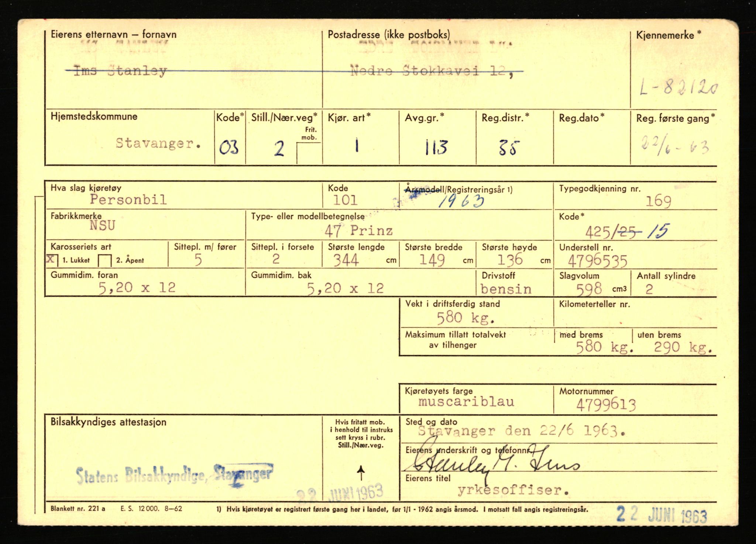Click the Still./Nær.veg value '2'
Viewport: 756px width, 544px height.
pos(279,148)
